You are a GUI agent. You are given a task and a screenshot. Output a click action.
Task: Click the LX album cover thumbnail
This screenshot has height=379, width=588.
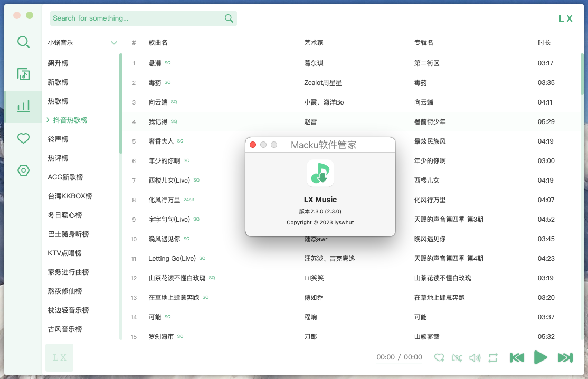(x=59, y=358)
